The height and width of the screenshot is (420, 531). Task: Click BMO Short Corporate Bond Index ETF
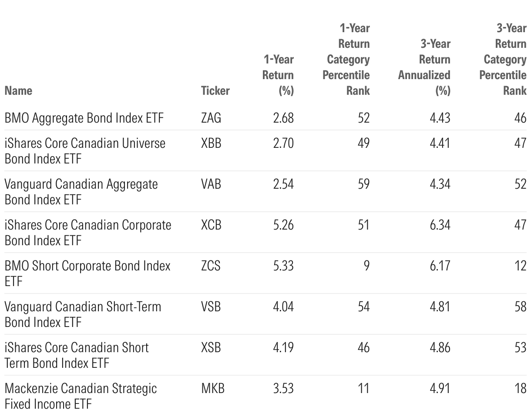[x=87, y=273]
